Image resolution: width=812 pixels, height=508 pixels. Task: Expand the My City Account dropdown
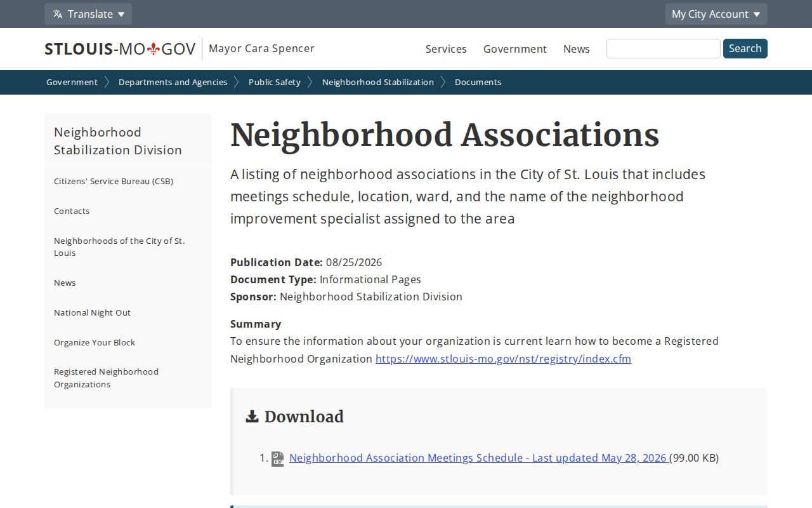pos(716,14)
